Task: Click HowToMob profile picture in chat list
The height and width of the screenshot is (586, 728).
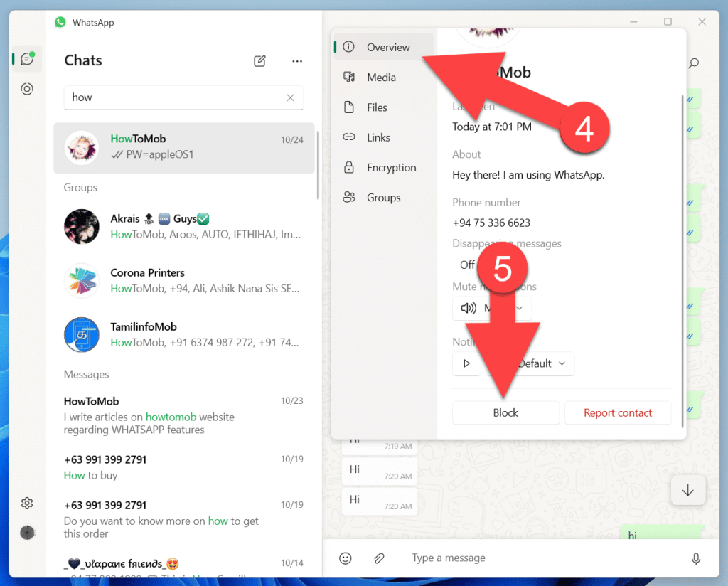Action: 81,148
